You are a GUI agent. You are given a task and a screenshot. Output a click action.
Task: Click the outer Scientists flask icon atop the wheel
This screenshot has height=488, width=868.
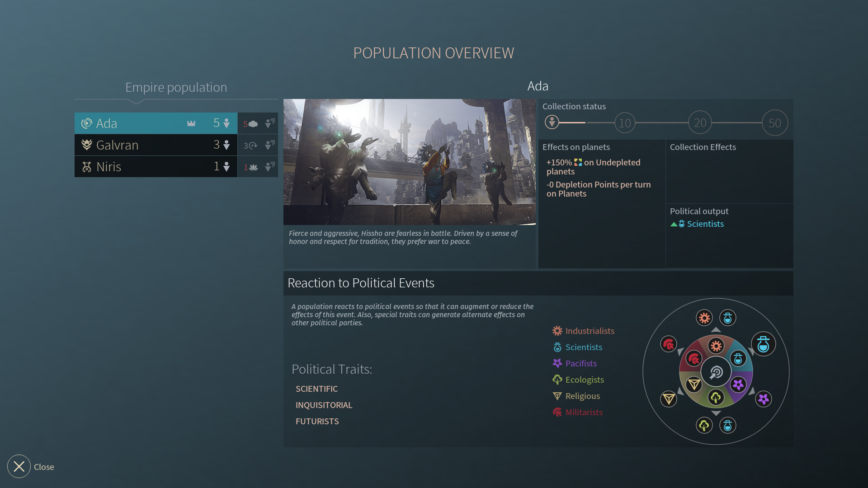[x=728, y=318]
